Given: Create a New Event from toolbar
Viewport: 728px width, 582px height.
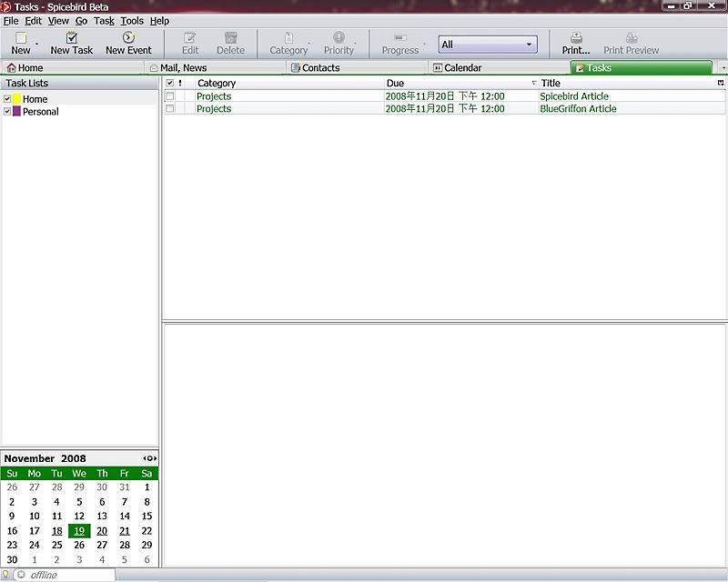Looking at the screenshot, I should pos(128,43).
